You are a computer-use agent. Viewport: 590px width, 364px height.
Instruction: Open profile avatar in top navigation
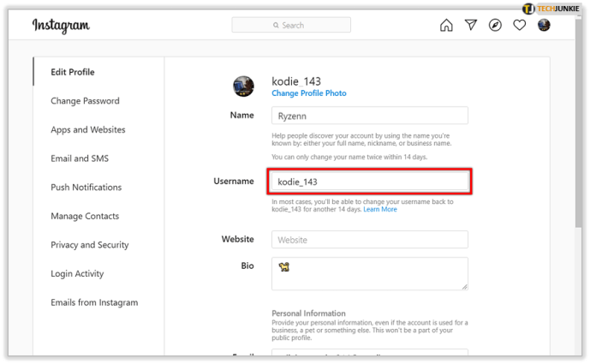(x=544, y=25)
